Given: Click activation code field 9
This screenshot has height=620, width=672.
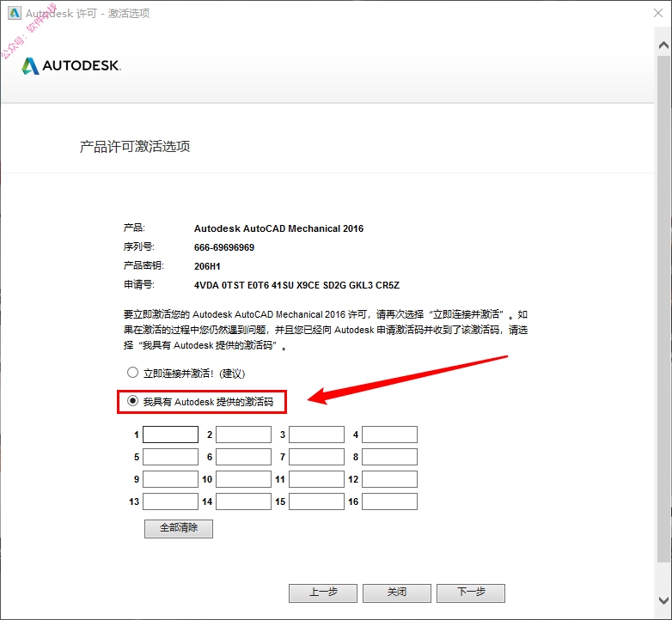Looking at the screenshot, I should (170, 479).
